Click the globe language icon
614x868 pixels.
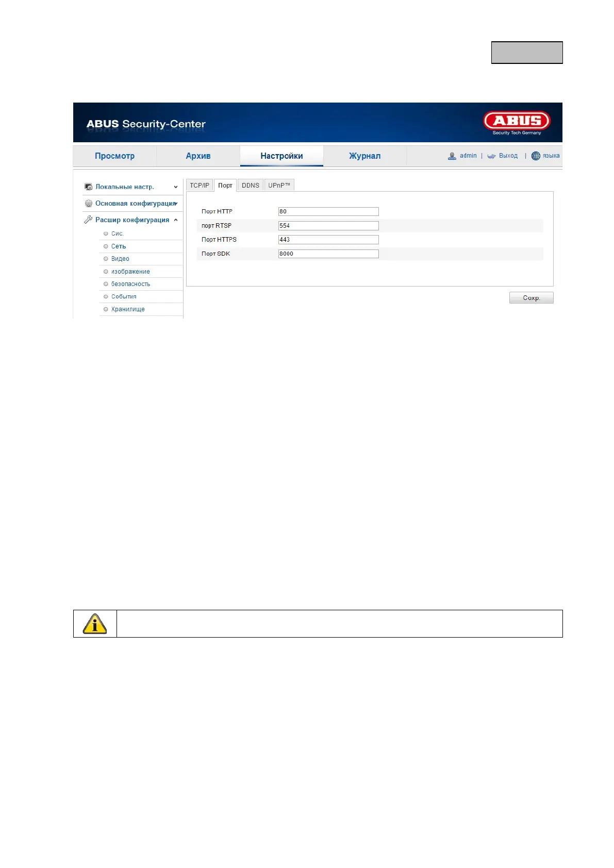click(536, 156)
